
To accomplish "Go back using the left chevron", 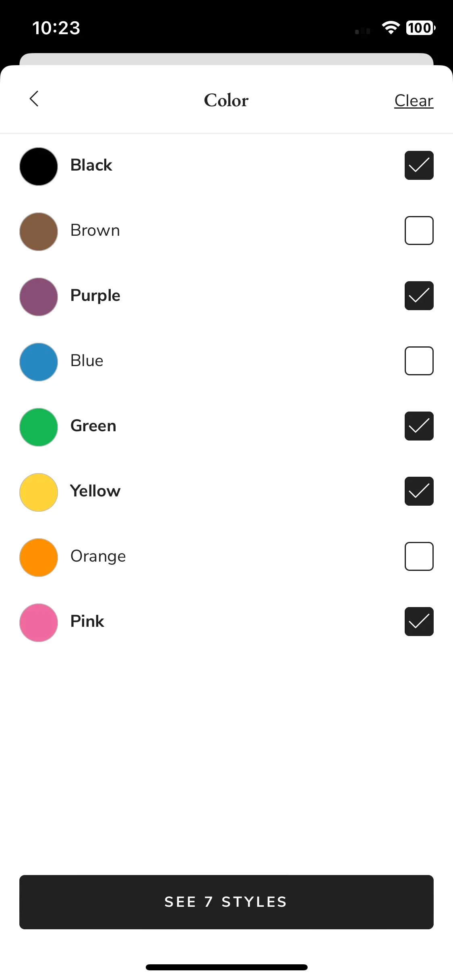I will 34,99.
